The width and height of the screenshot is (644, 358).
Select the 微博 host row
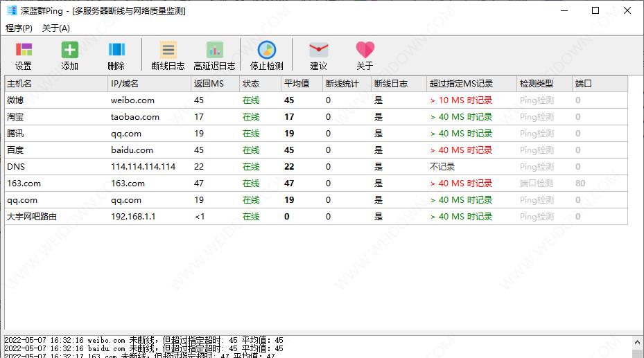pyautogui.click(x=316, y=100)
